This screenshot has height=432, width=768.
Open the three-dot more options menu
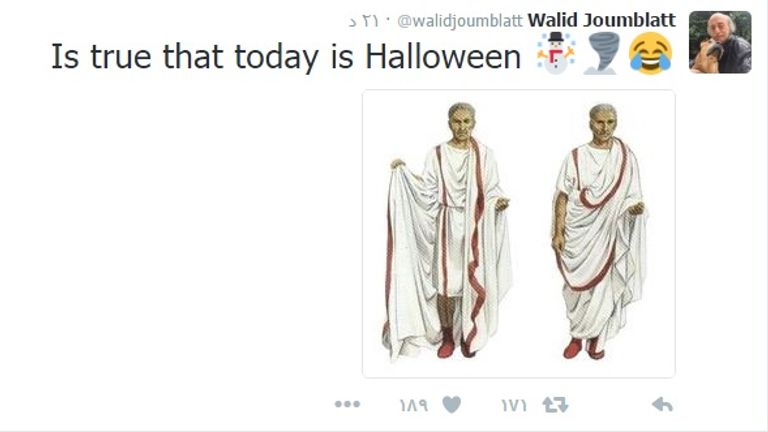tap(347, 404)
